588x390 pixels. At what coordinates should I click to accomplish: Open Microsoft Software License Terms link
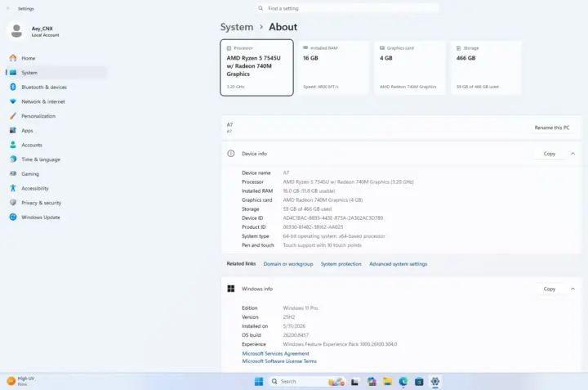pyautogui.click(x=279, y=361)
